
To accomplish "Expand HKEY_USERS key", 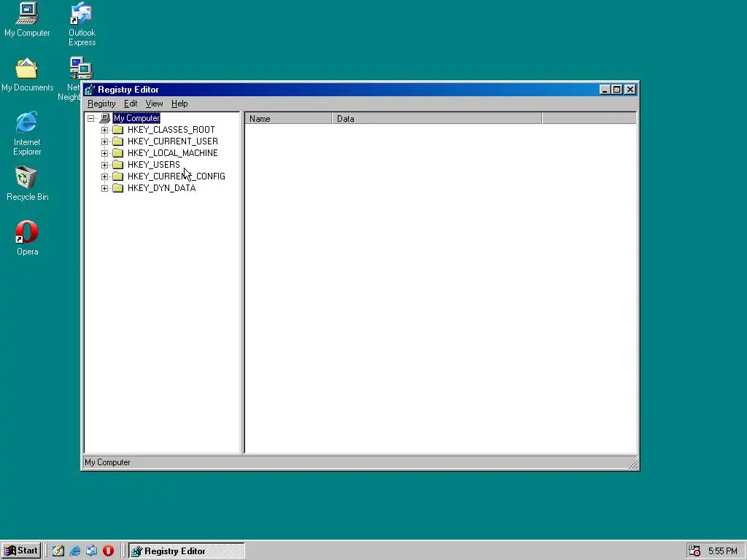I will coord(105,165).
